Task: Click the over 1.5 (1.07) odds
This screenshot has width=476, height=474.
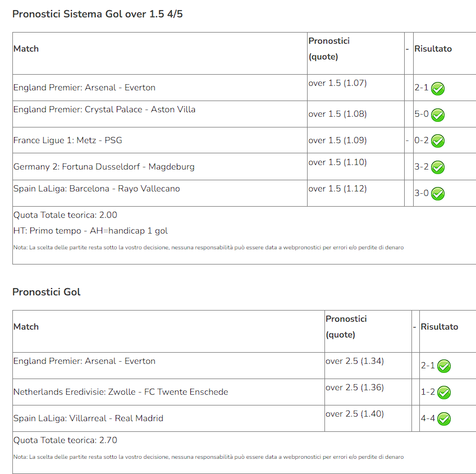Action: [x=337, y=83]
